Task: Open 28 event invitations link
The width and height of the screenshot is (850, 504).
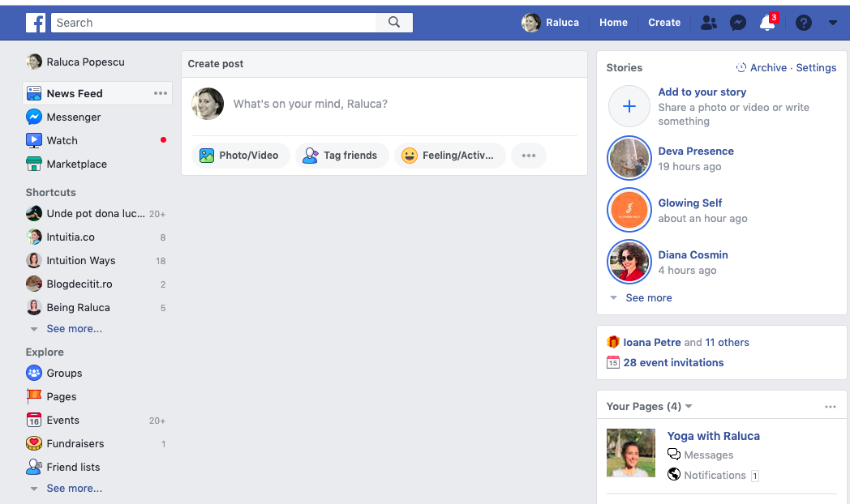Action: 673,363
